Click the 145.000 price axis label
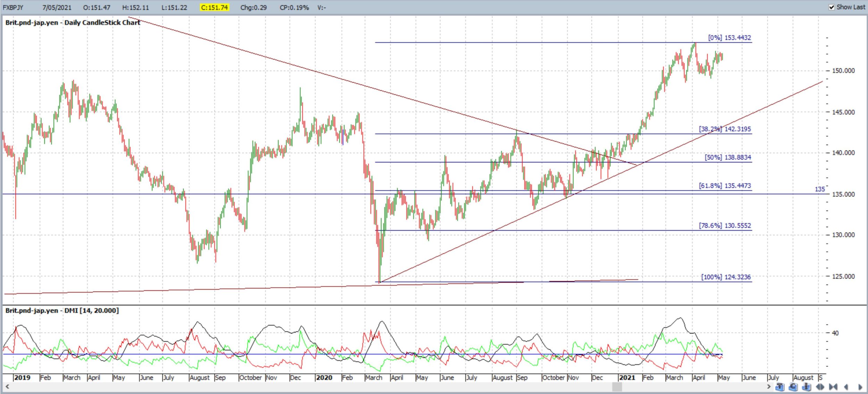This screenshot has width=868, height=394. pyautogui.click(x=843, y=112)
